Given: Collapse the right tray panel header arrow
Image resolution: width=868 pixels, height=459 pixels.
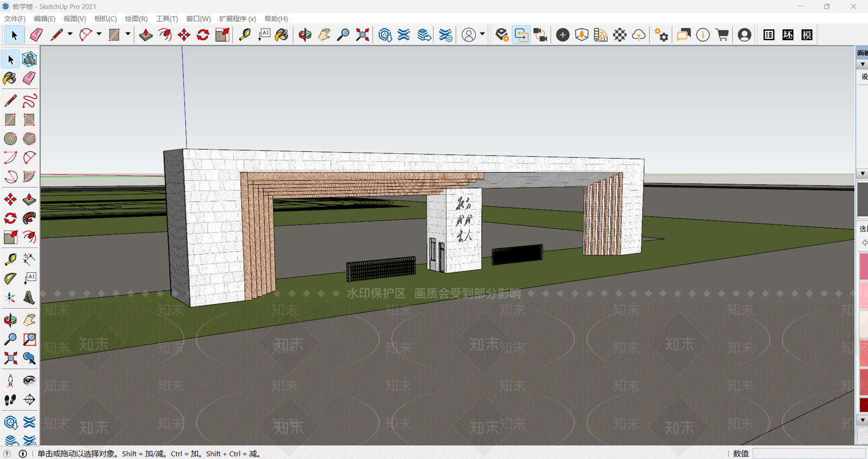Looking at the screenshot, I should click(x=863, y=64).
